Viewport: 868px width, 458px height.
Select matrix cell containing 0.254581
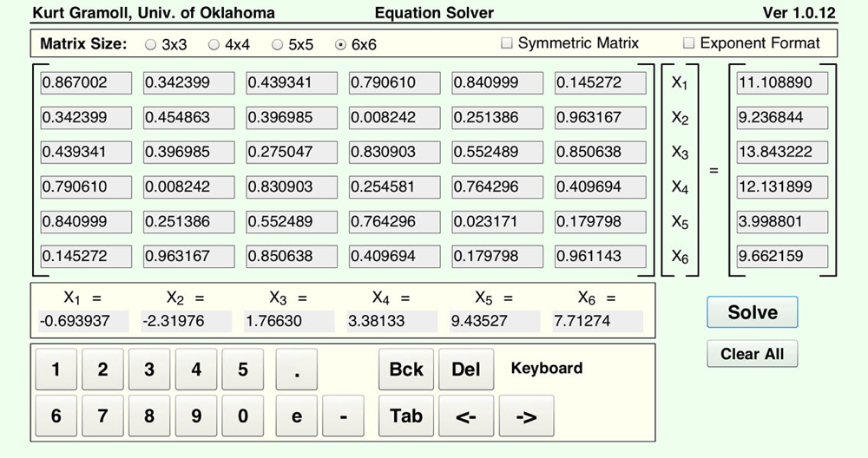click(x=395, y=187)
